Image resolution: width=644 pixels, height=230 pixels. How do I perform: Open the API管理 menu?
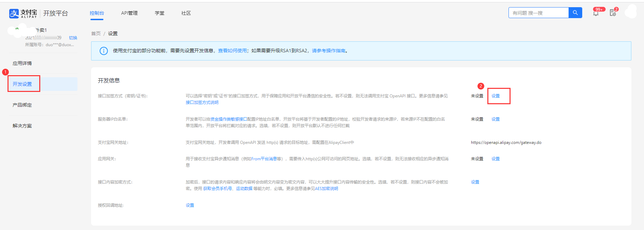[x=129, y=13]
